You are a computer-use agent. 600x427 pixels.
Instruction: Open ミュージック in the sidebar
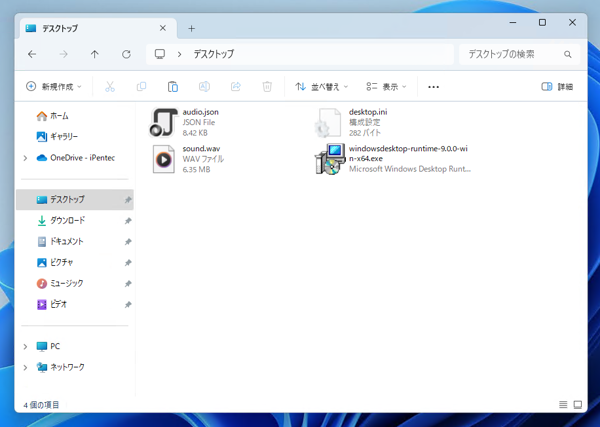coord(60,284)
